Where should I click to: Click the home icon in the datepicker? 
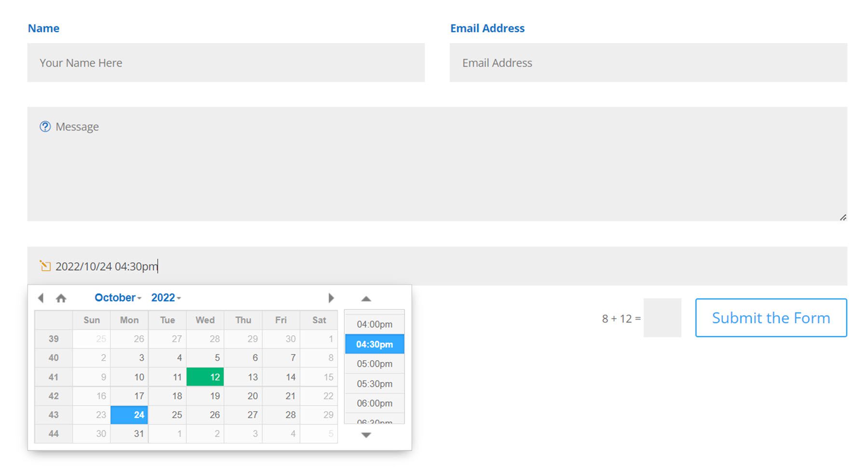(x=61, y=298)
